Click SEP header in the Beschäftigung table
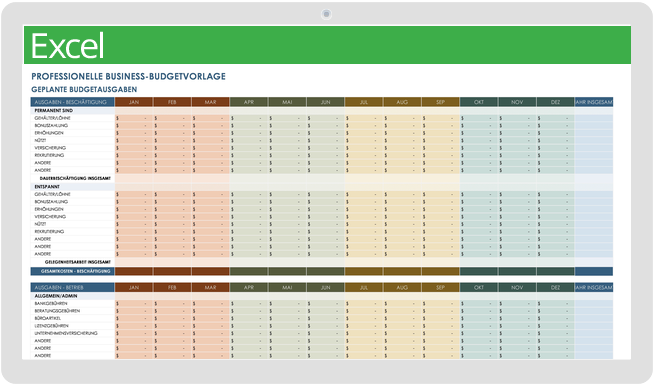654x385 pixels. [x=440, y=102]
